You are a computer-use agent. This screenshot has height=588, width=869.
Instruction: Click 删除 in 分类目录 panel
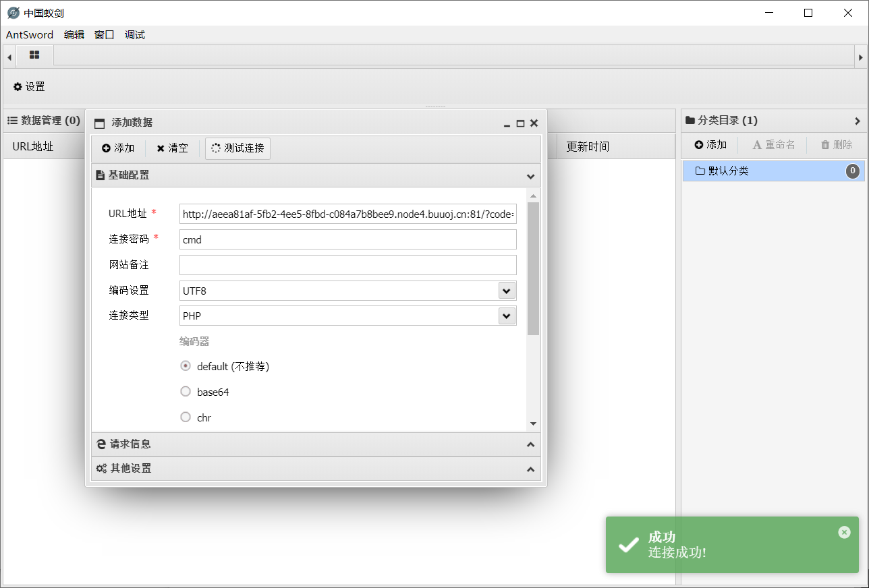837,145
